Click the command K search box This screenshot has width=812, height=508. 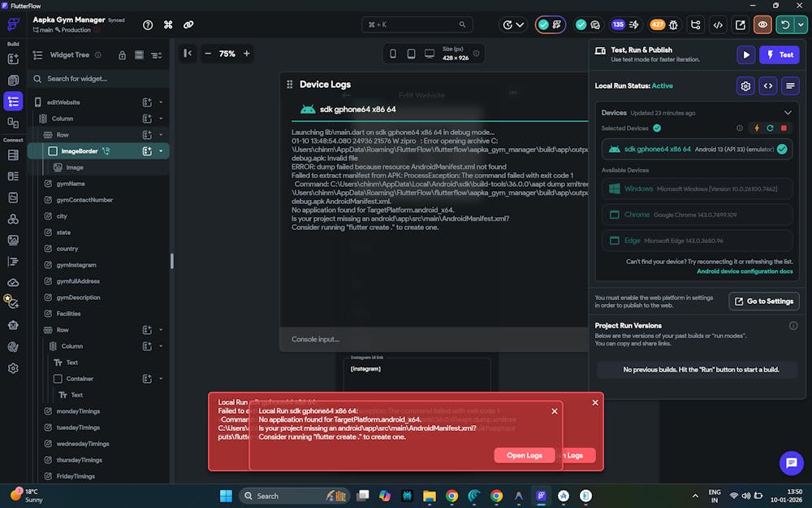417,25
